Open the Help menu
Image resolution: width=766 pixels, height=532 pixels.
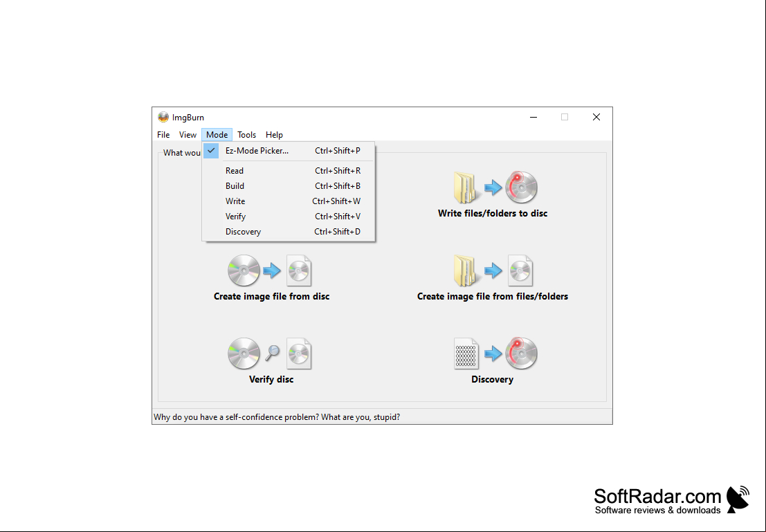pos(274,135)
